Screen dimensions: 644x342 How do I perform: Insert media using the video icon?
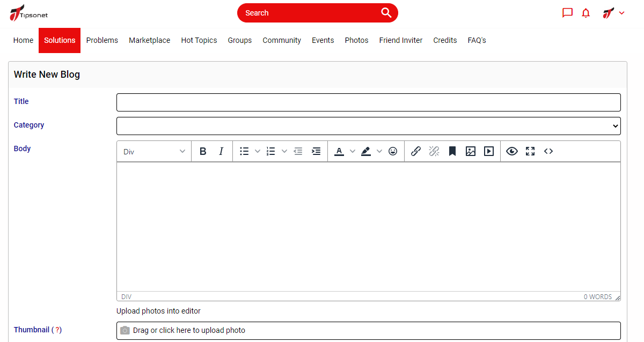(489, 151)
